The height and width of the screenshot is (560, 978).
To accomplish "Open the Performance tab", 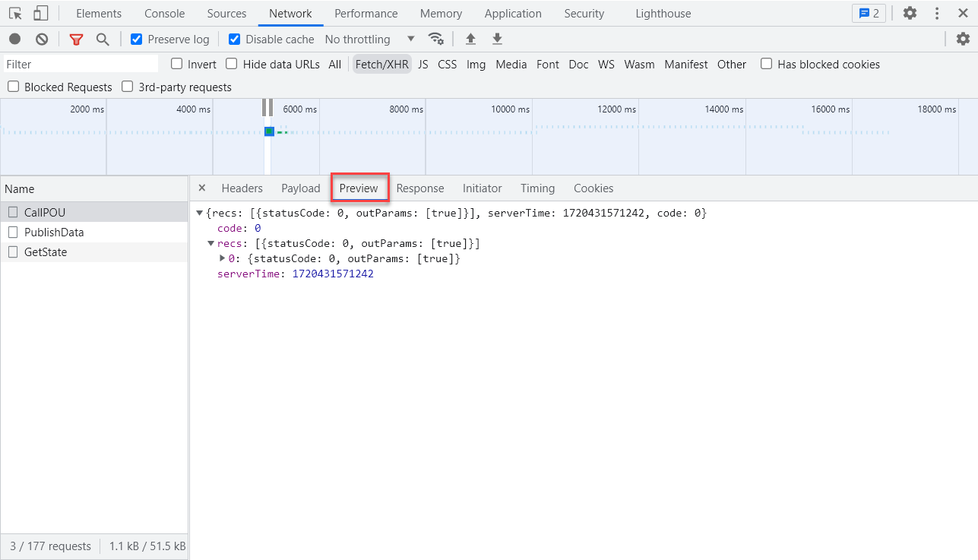I will 366,13.
